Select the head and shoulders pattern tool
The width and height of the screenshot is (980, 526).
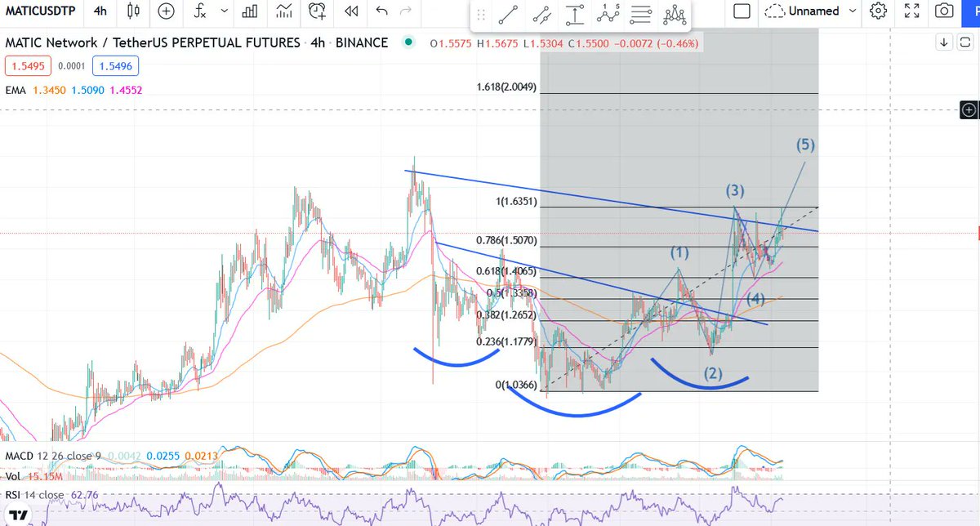point(675,15)
